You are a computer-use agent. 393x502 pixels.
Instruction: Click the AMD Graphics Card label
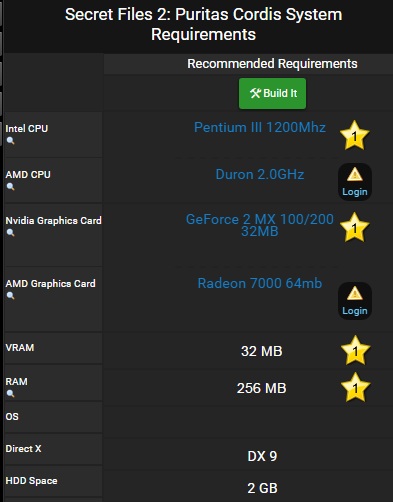click(50, 283)
